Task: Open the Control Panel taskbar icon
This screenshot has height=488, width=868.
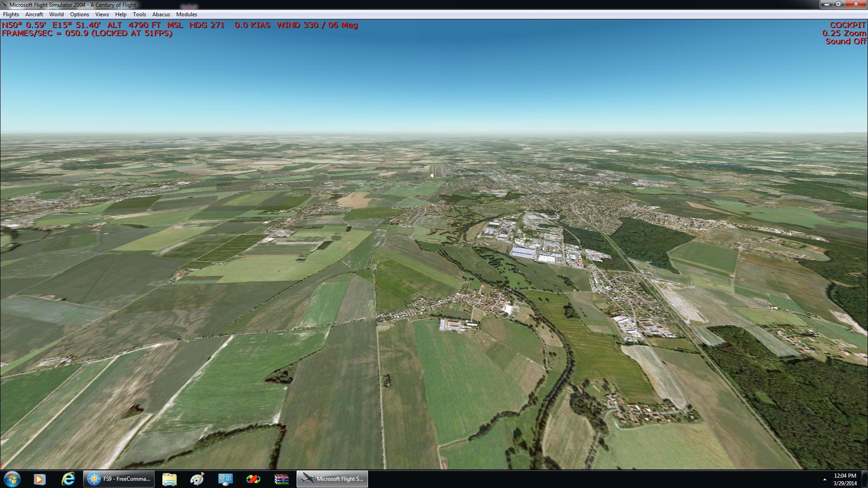Action: [225, 479]
